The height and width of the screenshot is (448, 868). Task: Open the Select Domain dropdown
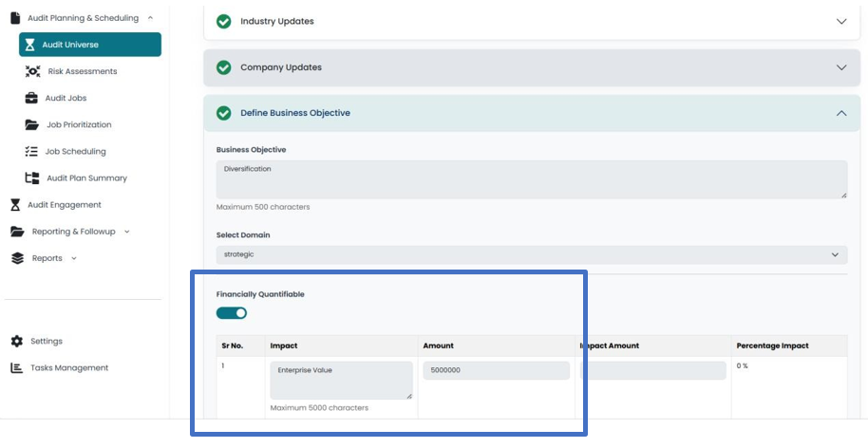(x=531, y=254)
